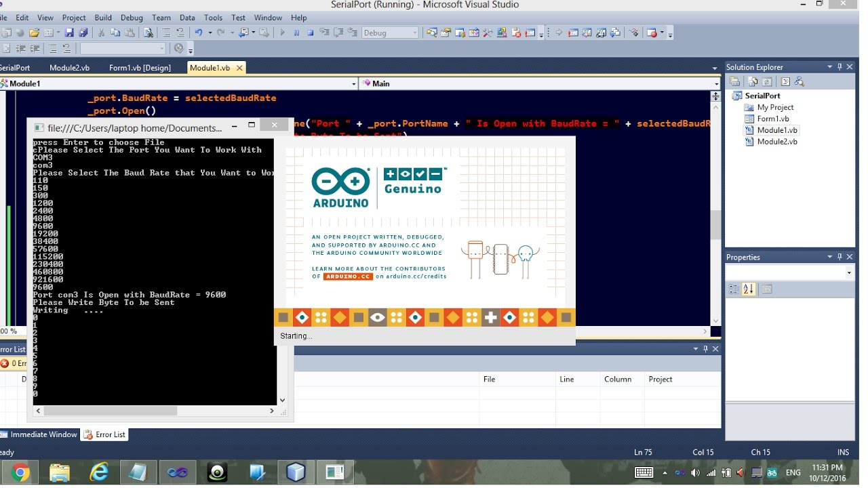Open Properties panel window options arrow
The width and height of the screenshot is (868, 488).
tap(829, 257)
